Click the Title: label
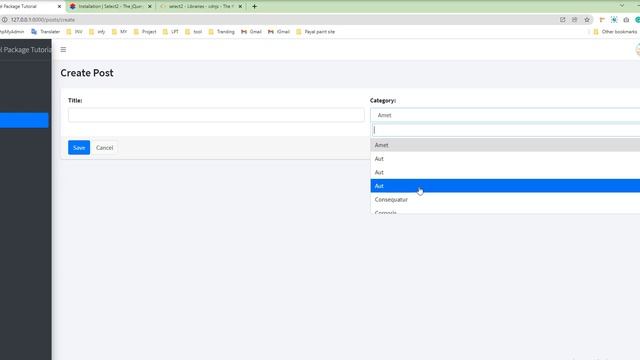 [75, 100]
